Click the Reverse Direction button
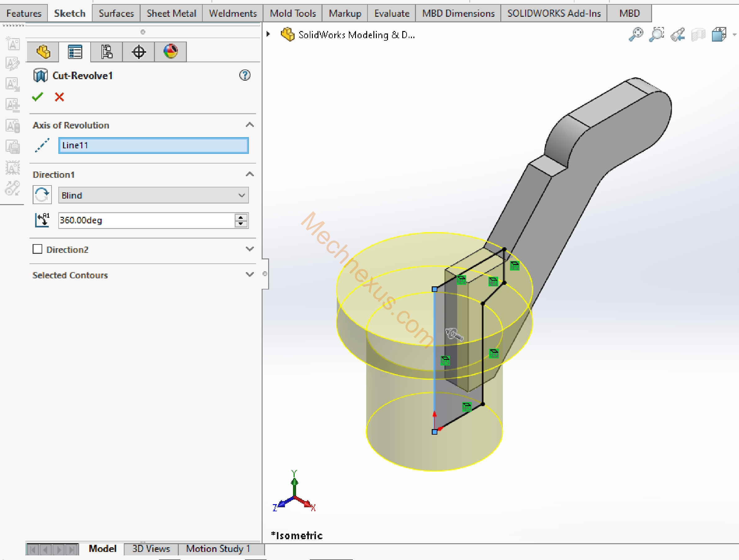 pyautogui.click(x=42, y=195)
